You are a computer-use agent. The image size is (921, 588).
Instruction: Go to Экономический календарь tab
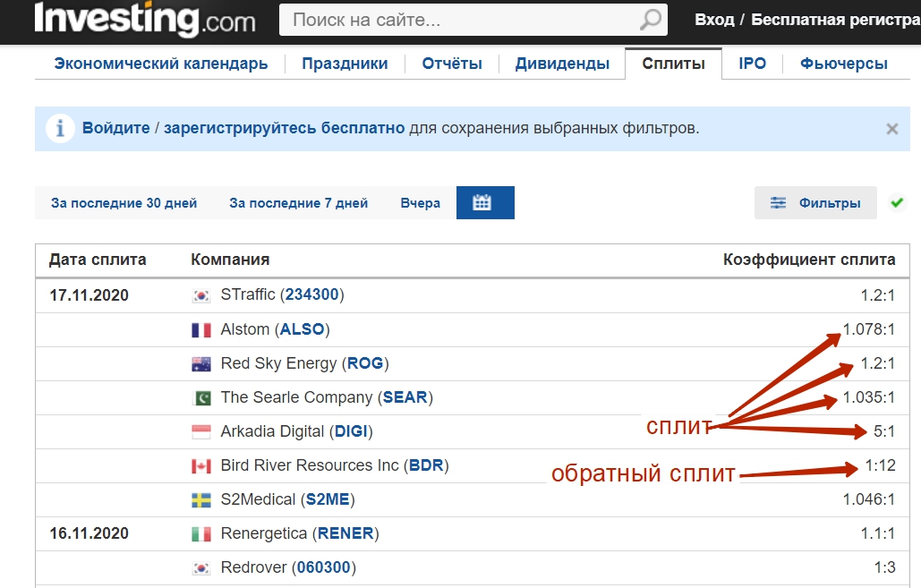tap(161, 64)
